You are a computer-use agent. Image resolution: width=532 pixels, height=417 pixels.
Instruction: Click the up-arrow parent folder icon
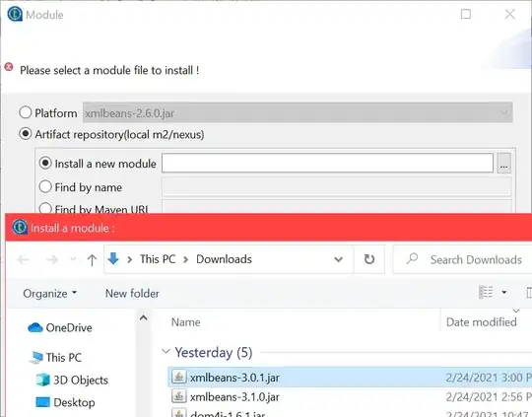pos(92,260)
